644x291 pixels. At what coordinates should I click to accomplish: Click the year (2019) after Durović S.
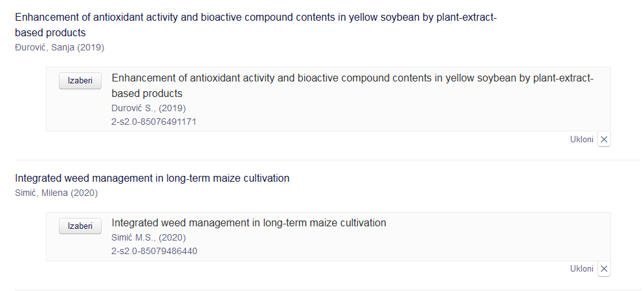click(x=172, y=108)
